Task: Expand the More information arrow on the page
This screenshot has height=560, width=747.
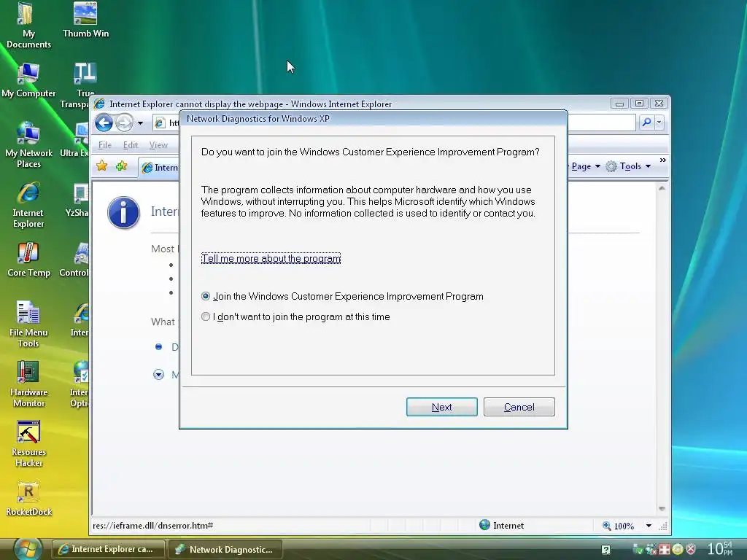Action: [x=158, y=375]
